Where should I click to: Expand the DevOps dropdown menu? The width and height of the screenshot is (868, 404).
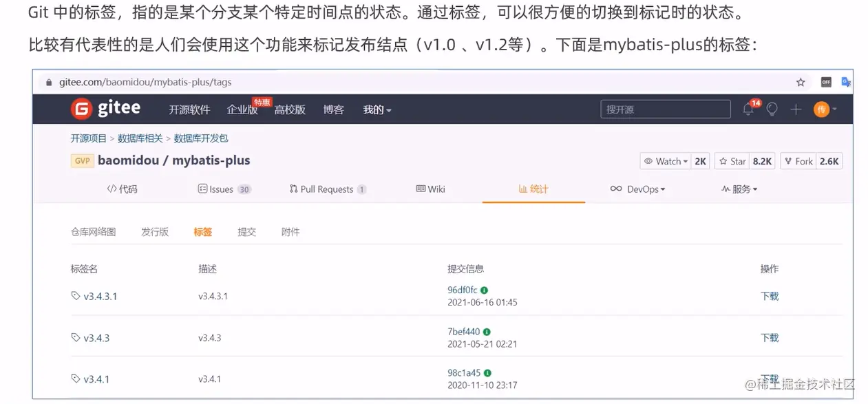tap(637, 189)
